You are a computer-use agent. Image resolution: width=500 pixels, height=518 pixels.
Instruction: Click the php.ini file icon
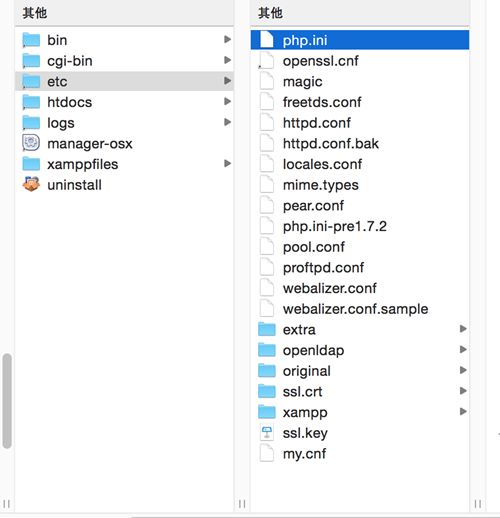[x=266, y=40]
